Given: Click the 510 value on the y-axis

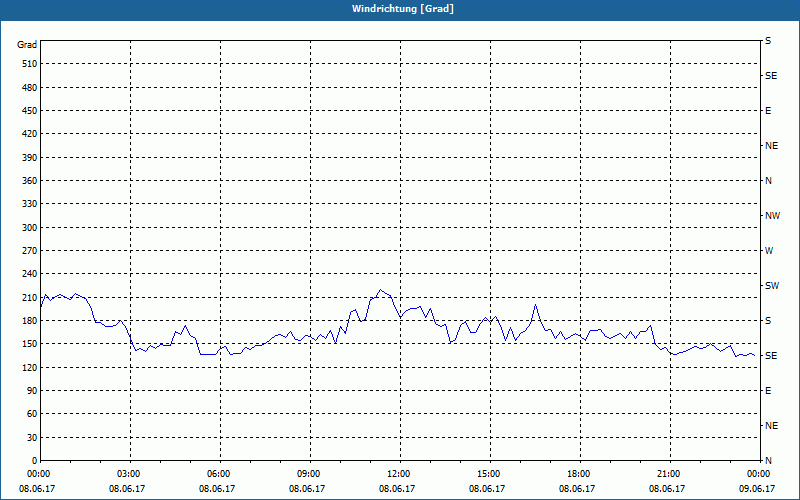Looking at the screenshot, I should click(x=30, y=64).
